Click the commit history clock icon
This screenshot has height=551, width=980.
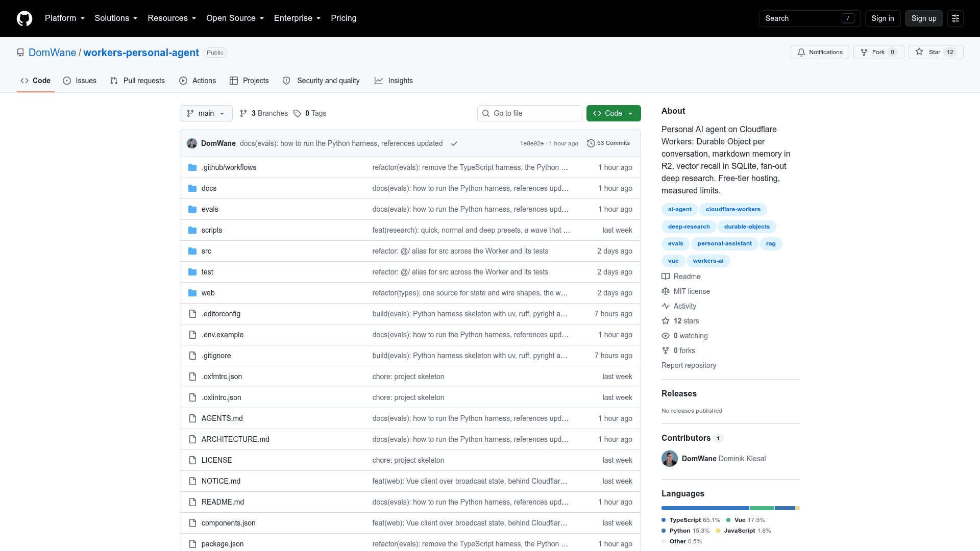click(591, 143)
